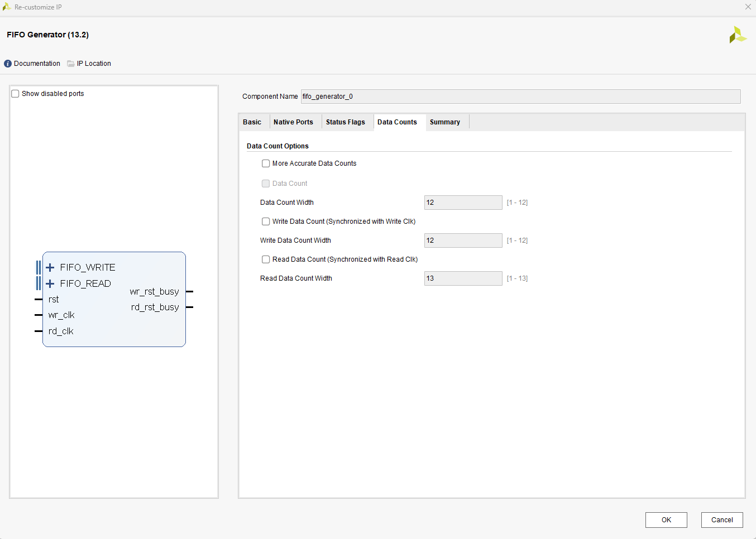Toggle Show disabled ports checkbox
Screen dimensions: 756x539
16,94
